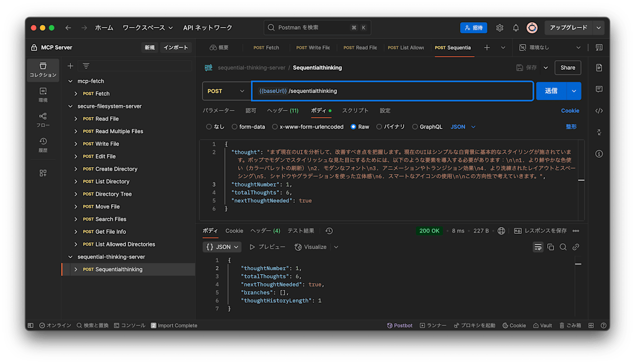Click the plus icon to add collection
This screenshot has width=635, height=364.
click(70, 66)
